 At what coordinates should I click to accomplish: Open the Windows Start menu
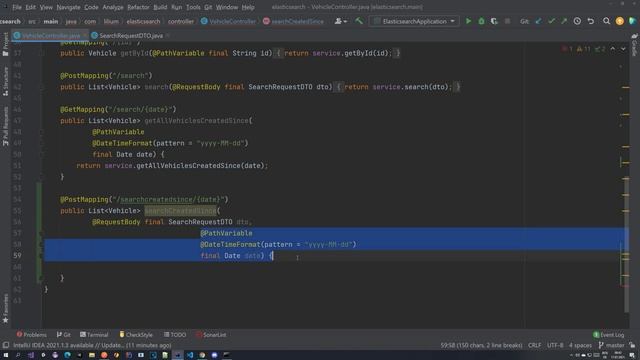[x=6, y=355]
